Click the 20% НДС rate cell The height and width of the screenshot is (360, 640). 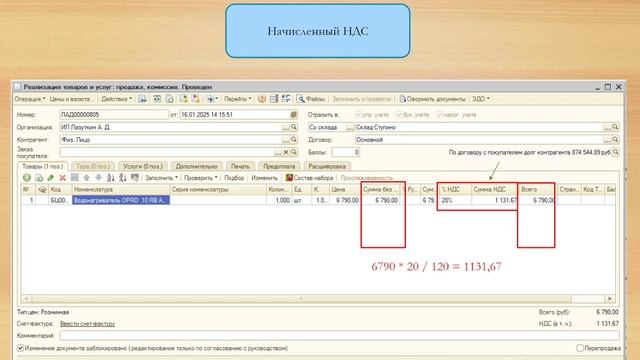[455, 200]
